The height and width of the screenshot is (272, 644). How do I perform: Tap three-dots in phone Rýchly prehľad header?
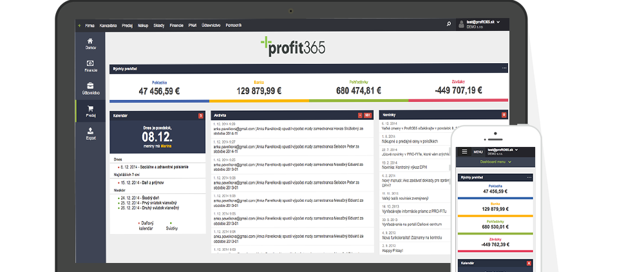[529, 177]
